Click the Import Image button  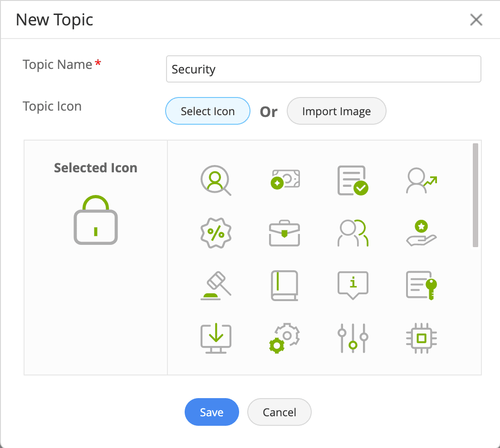tap(336, 111)
